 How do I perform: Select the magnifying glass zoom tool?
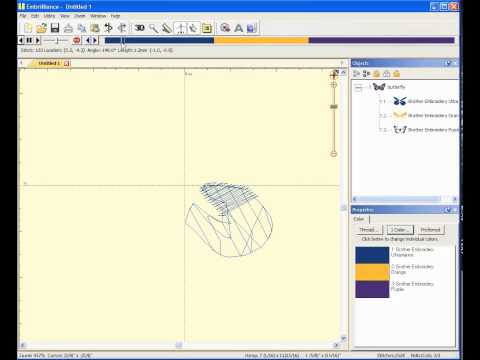click(x=153, y=28)
